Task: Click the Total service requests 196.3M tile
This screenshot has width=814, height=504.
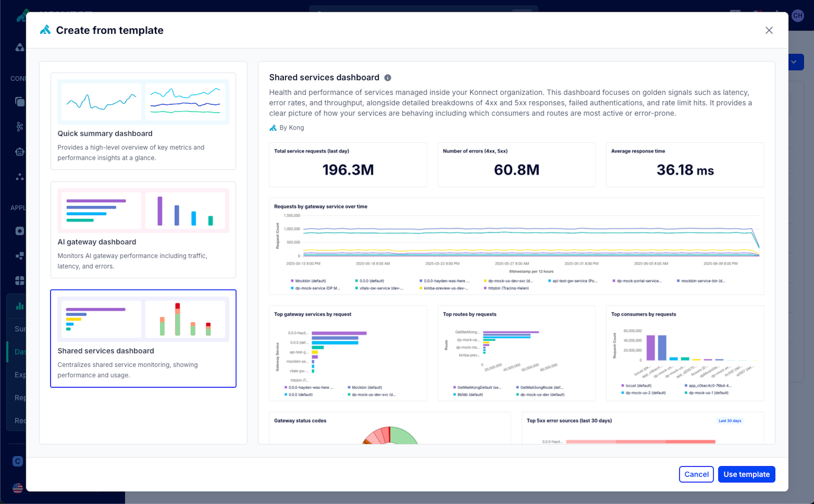Action: click(x=348, y=165)
